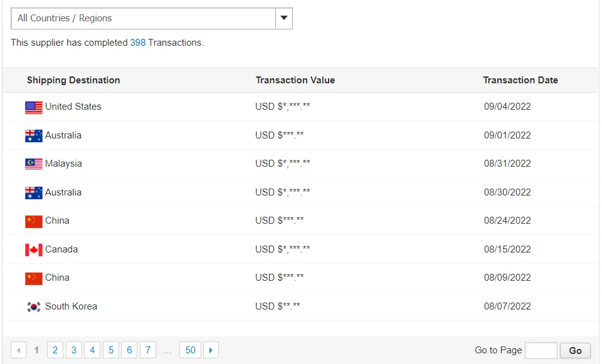Select page 7 in pagination

pos(148,350)
